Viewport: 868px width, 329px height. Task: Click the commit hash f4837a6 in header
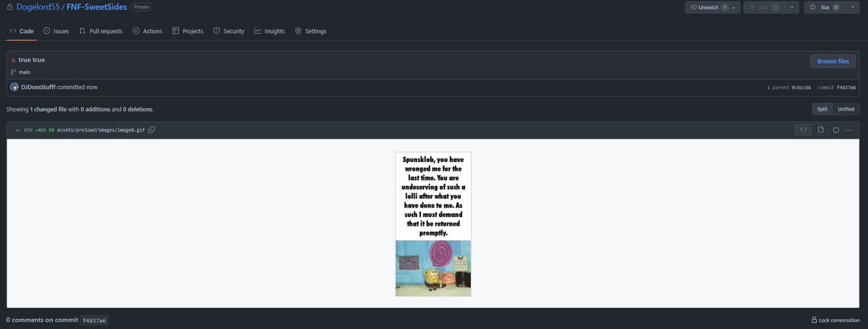coord(846,87)
